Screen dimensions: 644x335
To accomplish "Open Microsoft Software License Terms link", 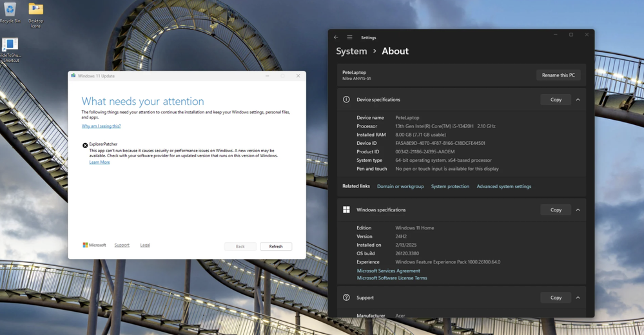I will [392, 278].
